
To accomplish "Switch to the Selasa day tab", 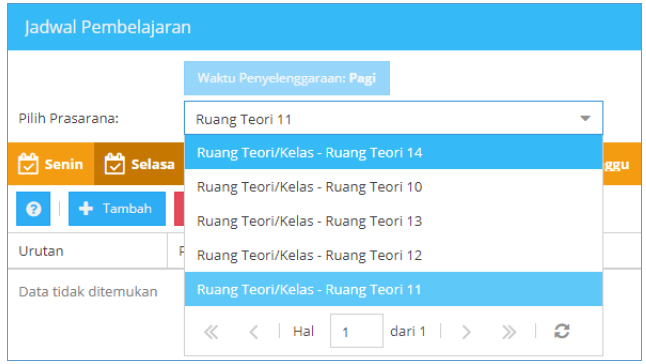I will click(139, 164).
